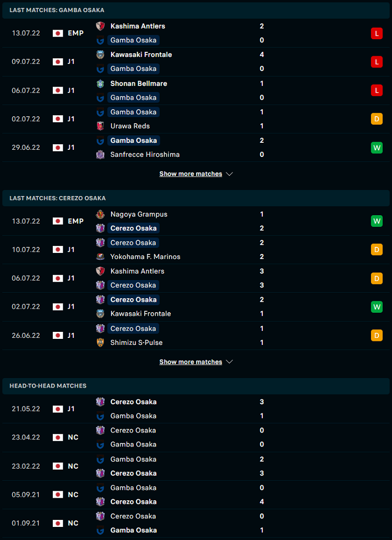Click the Kashima Antlers crest in the 13.07.22 match
Screen dimensions: 392x540
point(100,26)
